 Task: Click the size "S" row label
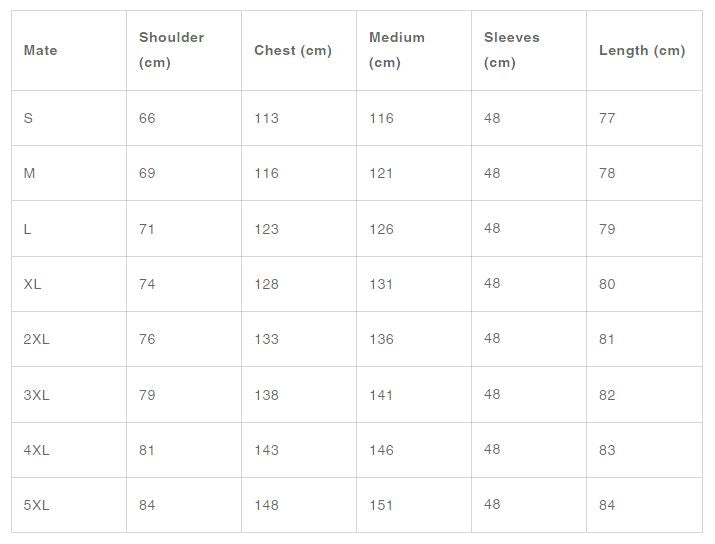click(x=28, y=118)
